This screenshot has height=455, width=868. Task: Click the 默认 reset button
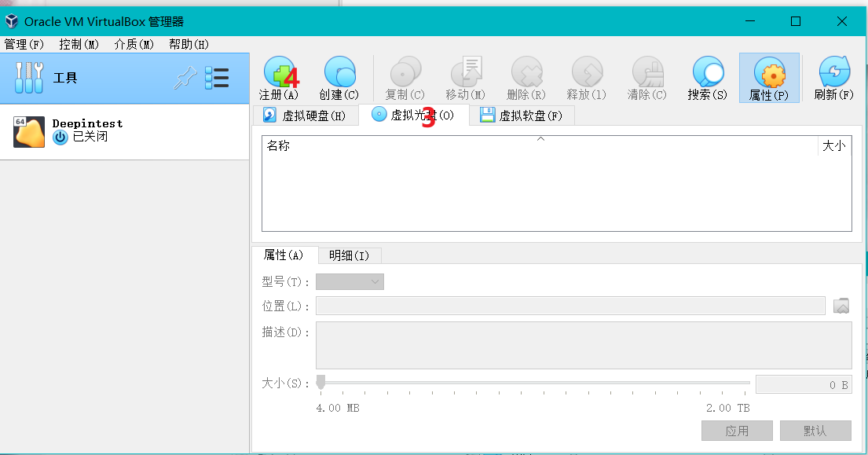(x=815, y=431)
